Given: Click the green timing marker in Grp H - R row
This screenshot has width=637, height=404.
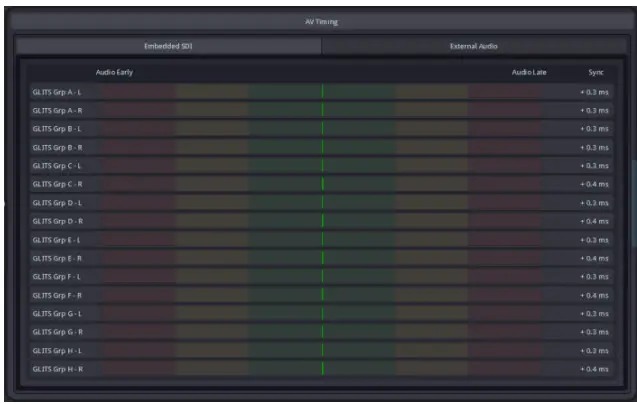Looking at the screenshot, I should coord(323,368).
